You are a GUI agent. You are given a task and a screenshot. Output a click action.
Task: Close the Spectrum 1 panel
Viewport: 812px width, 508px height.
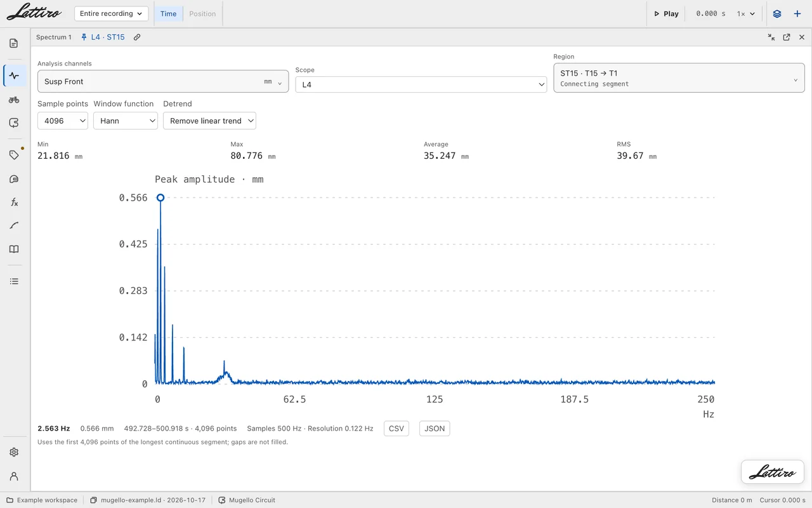[802, 37]
